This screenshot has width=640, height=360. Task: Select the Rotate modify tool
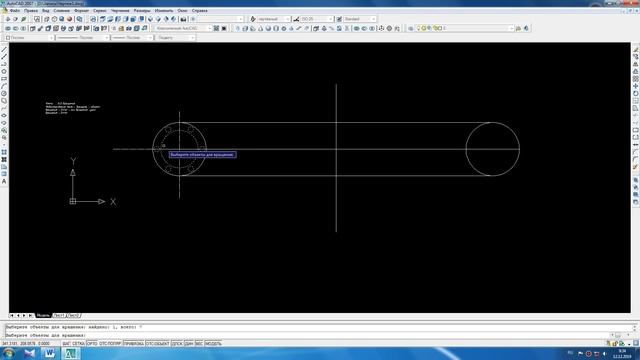click(x=636, y=93)
